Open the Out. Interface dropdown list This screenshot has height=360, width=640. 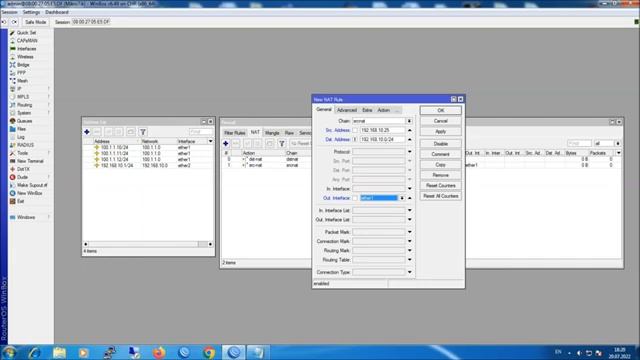click(x=402, y=198)
